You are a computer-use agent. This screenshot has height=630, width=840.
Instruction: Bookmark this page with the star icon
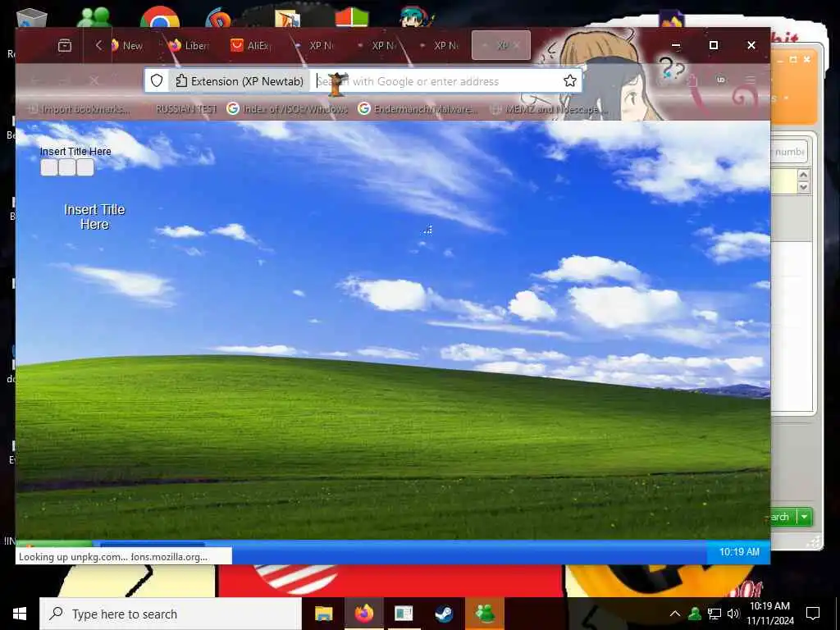click(570, 81)
